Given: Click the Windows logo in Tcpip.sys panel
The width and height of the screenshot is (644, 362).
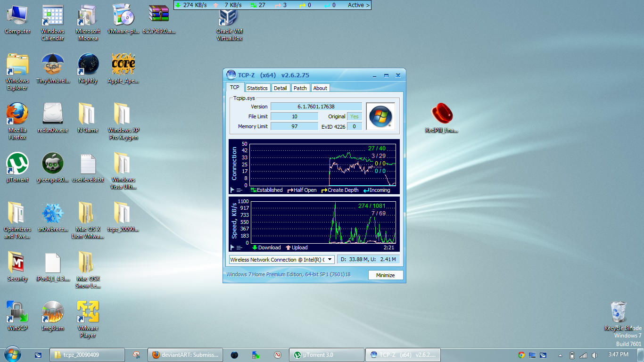Looking at the screenshot, I should pos(380,116).
